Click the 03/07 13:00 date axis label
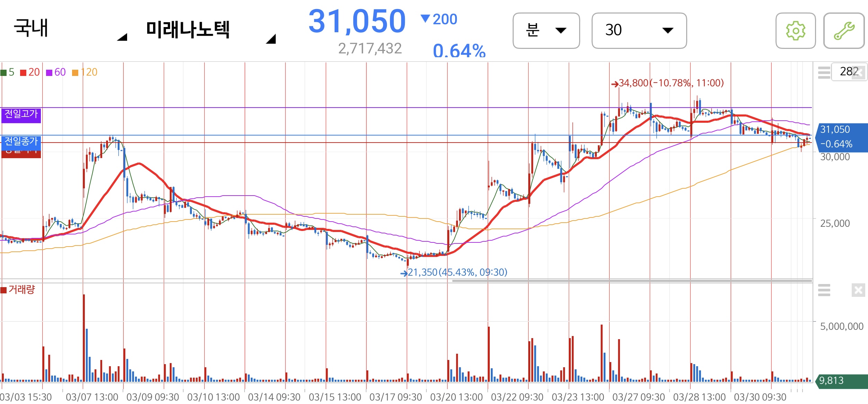The image size is (868, 404). tap(92, 397)
